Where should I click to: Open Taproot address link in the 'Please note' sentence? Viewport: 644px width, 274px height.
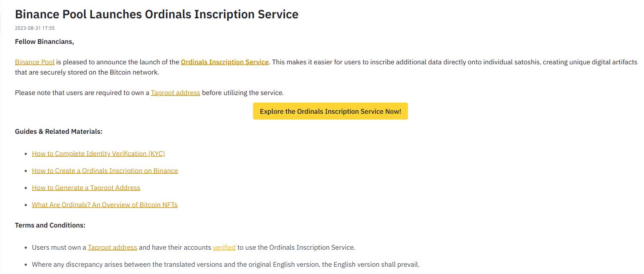point(175,92)
